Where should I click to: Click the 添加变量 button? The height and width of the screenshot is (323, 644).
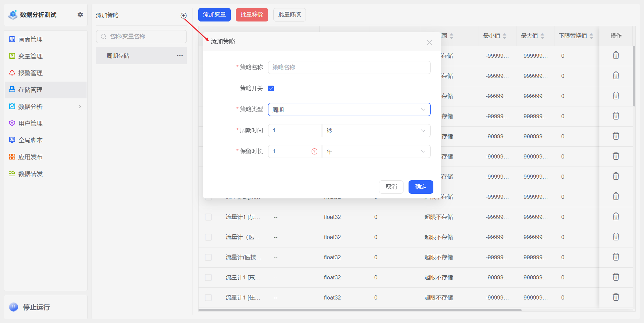point(214,14)
